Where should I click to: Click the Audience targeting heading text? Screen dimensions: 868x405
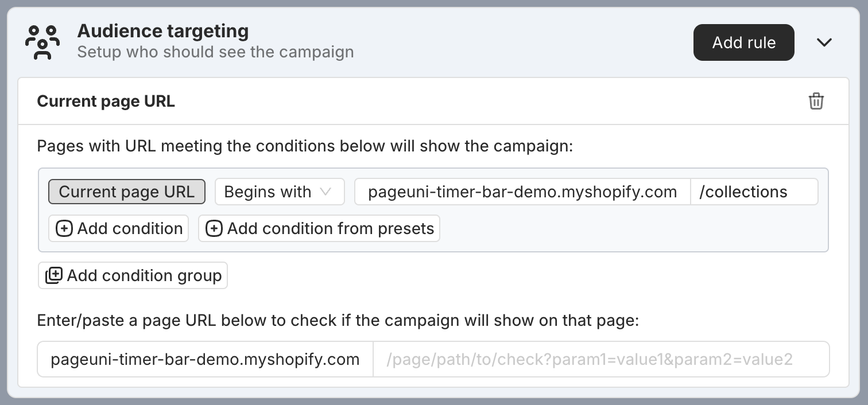pos(163,31)
